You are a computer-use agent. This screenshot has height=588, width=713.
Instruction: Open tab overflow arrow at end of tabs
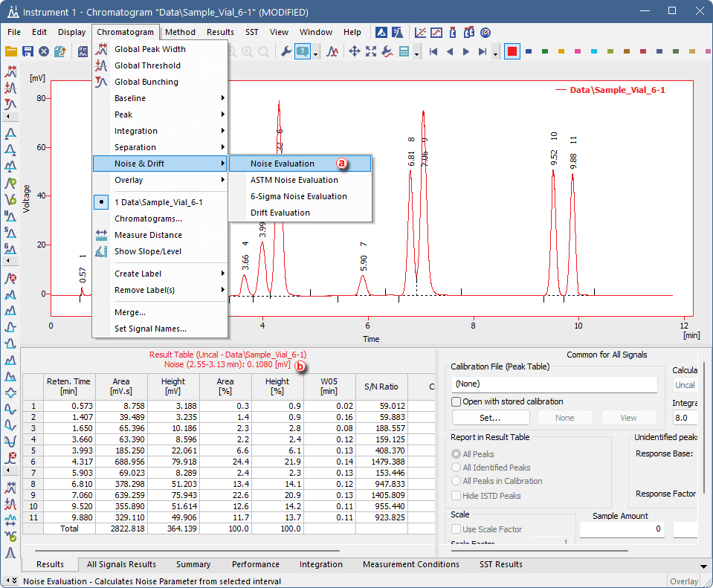tap(703, 566)
